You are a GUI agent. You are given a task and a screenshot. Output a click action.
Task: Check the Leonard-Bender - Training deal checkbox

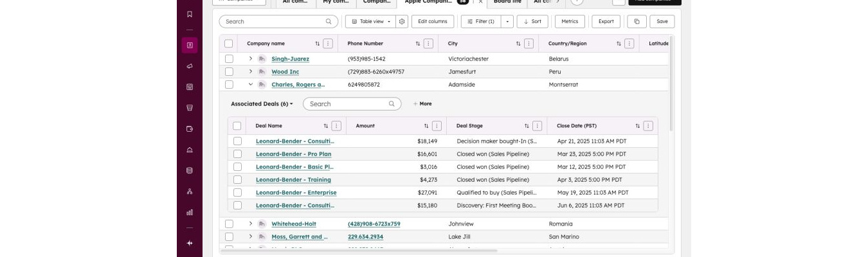[237, 180]
